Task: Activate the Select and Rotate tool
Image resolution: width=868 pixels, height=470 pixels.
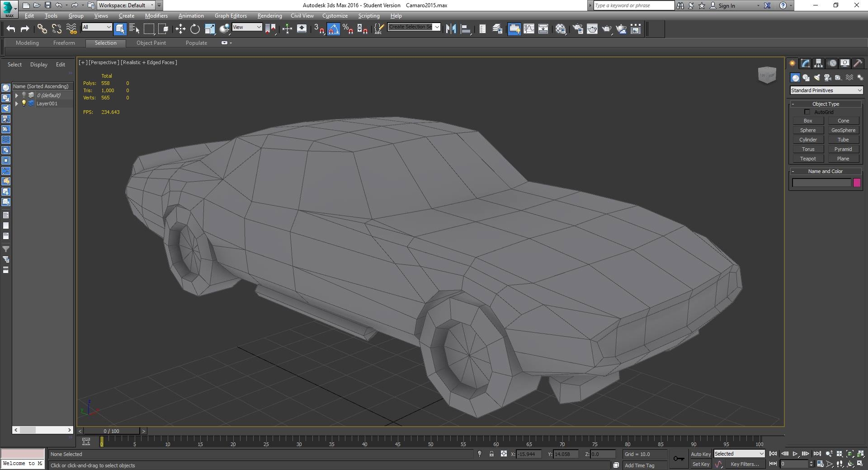Action: [x=195, y=29]
